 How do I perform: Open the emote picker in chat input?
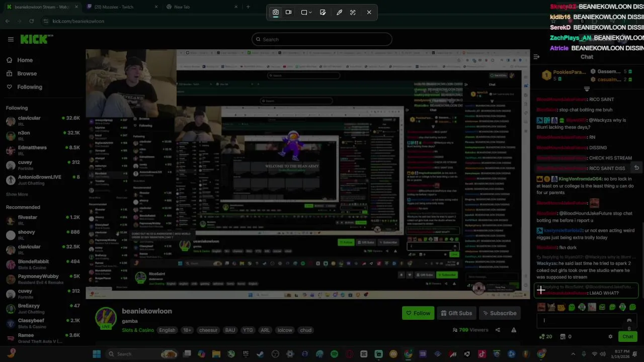[629, 320]
